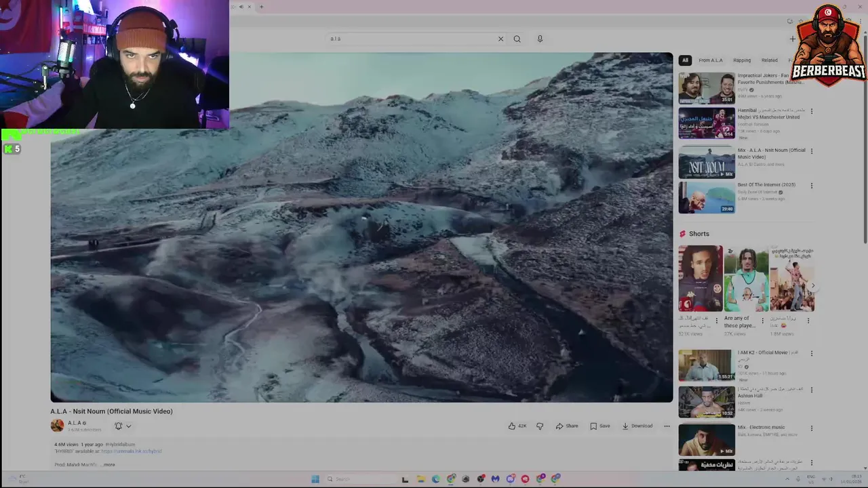Open taskbar clock and date
The image size is (868, 488).
click(851, 479)
